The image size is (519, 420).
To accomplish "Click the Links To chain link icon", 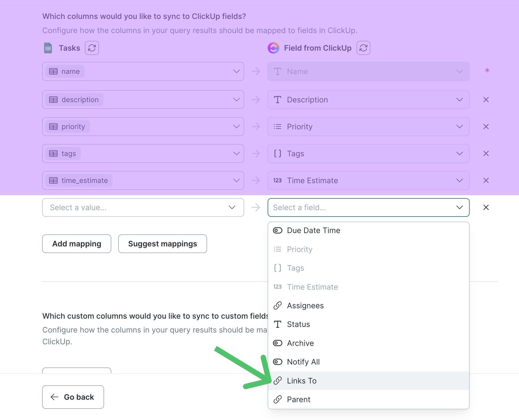I will pyautogui.click(x=278, y=381).
